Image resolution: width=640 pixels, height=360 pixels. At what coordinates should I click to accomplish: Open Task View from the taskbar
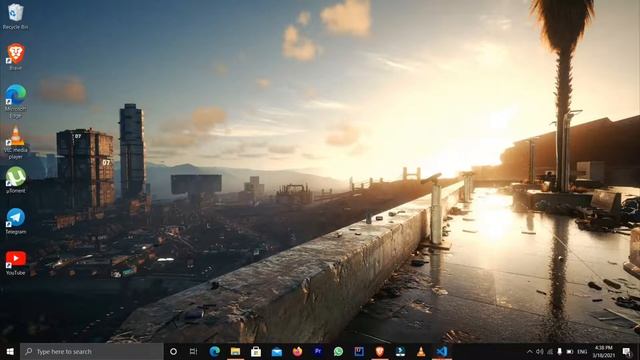193,351
